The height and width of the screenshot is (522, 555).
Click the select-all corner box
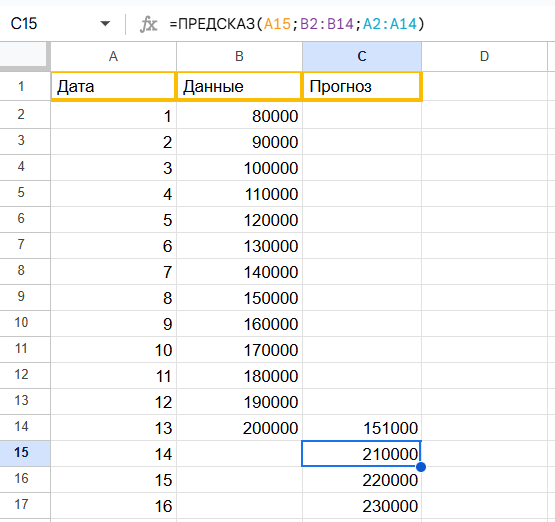pos(23,54)
